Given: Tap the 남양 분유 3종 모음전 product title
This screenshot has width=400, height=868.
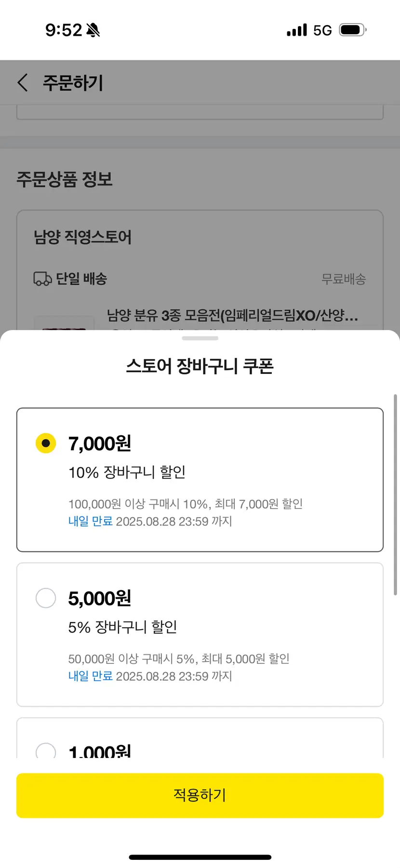Looking at the screenshot, I should tap(232, 316).
